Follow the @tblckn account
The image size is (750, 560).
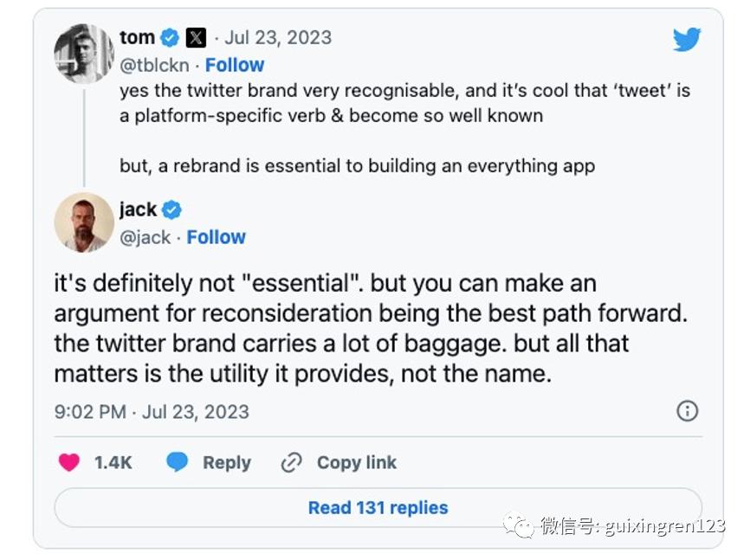coord(235,65)
